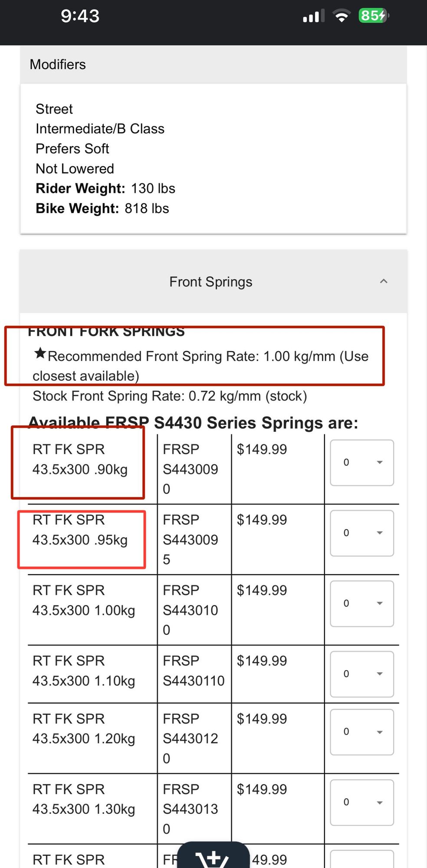Click the recommended spring rate star icon
The width and height of the screenshot is (427, 868).
coord(40,353)
